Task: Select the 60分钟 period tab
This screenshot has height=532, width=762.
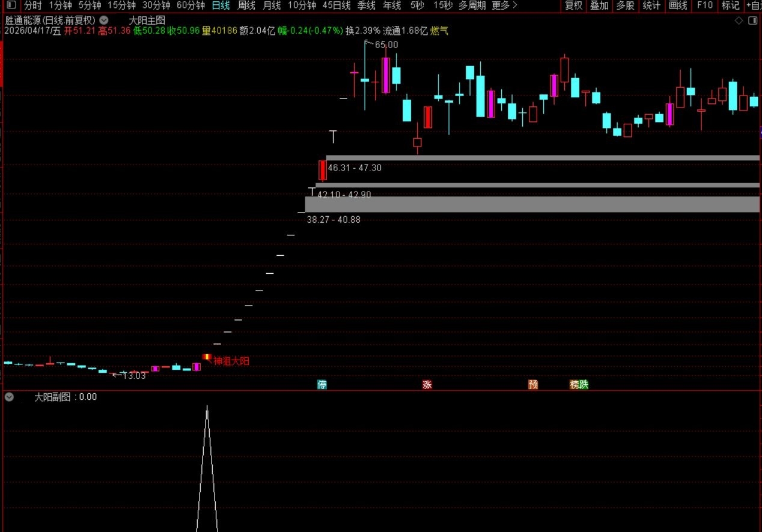Action: point(190,5)
